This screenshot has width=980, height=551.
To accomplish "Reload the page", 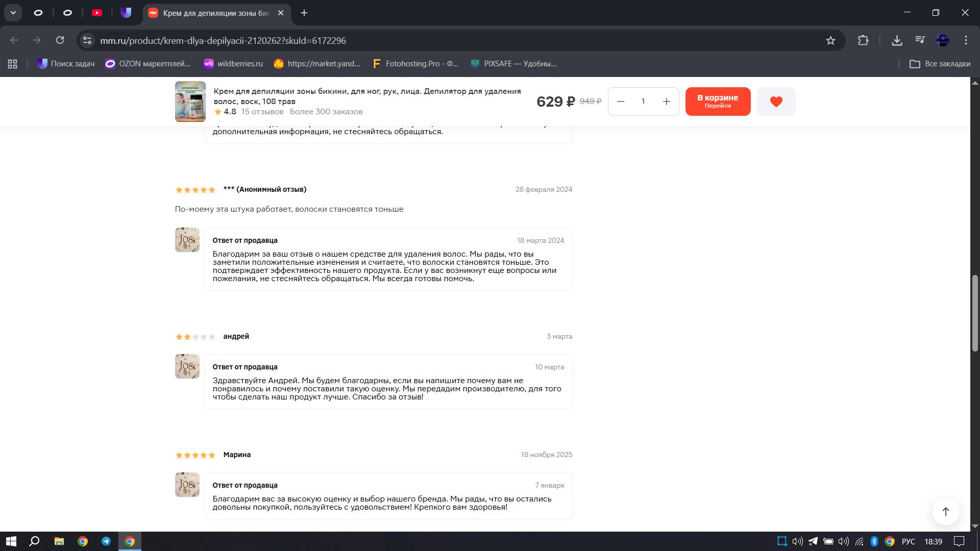I will [60, 40].
